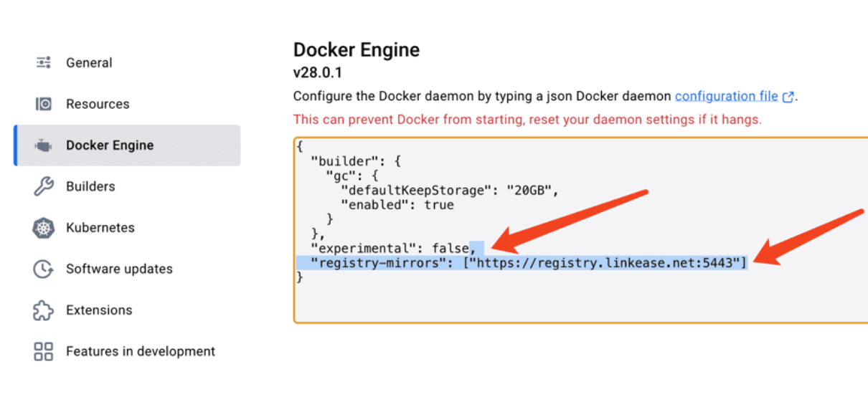The height and width of the screenshot is (407, 868).
Task: Click the Docker Engine page heading
Action: pyautogui.click(x=357, y=50)
